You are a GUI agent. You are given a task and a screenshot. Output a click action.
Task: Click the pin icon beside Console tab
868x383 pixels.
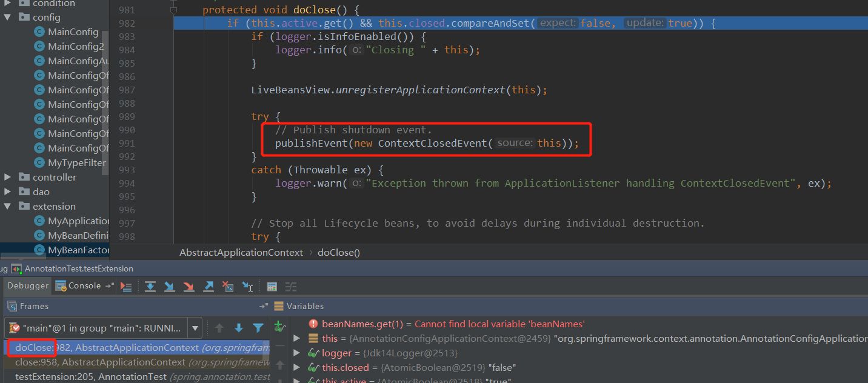[x=109, y=285]
